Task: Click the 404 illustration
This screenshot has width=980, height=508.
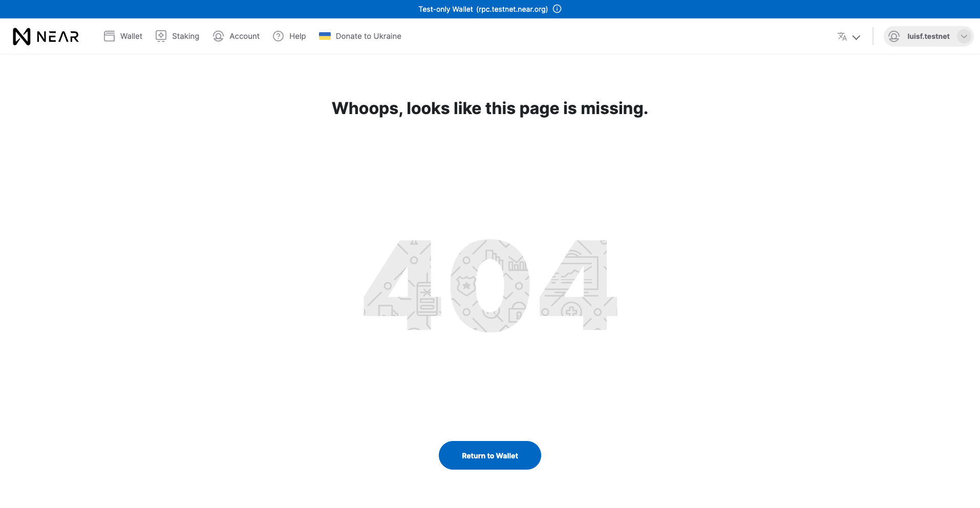Action: (490, 285)
